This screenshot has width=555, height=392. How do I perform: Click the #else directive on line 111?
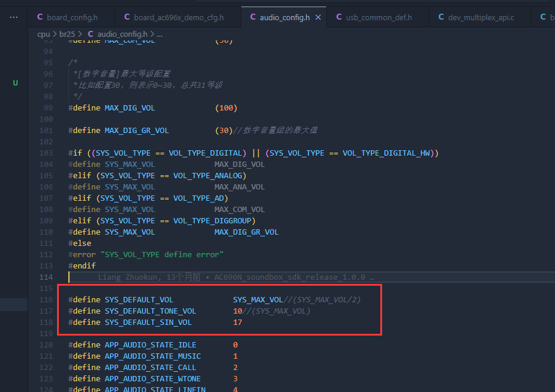pos(80,244)
